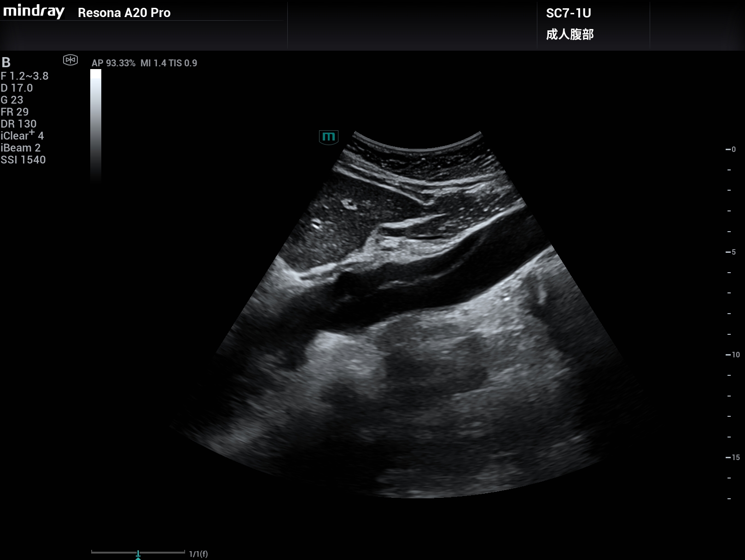The image size is (745, 560).
Task: Click the 15 cm depth scale mark
Action: coord(733,457)
